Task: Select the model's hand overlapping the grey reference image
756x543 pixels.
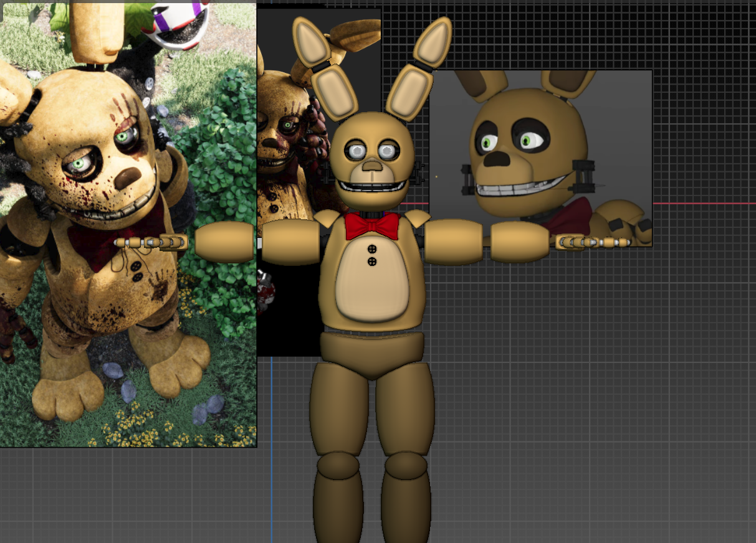Action: click(593, 242)
